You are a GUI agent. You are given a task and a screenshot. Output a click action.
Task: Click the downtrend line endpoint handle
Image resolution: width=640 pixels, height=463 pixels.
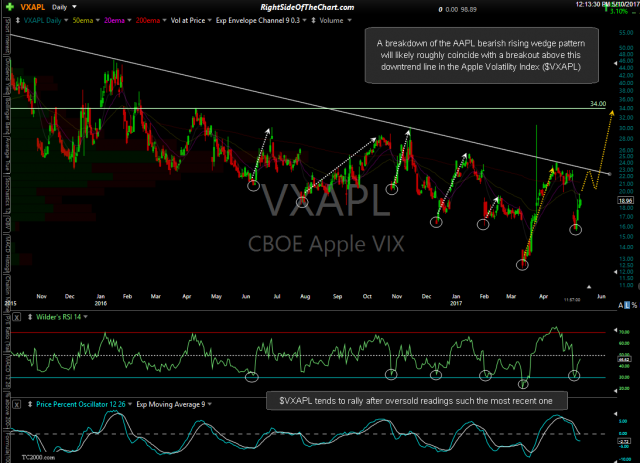tap(610, 174)
